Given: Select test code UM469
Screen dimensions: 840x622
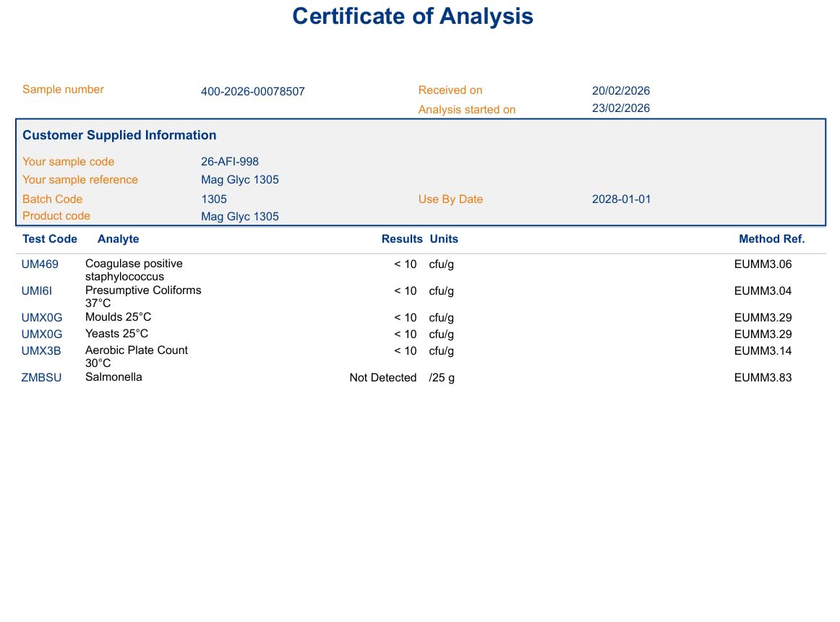Looking at the screenshot, I should [40, 264].
